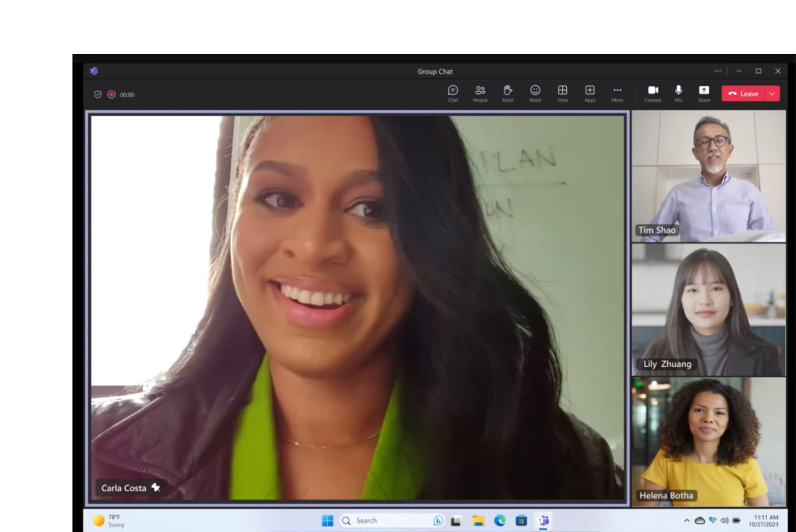Viewport: 796px width, 532px height.
Task: Click the shield security icon
Action: tap(98, 95)
